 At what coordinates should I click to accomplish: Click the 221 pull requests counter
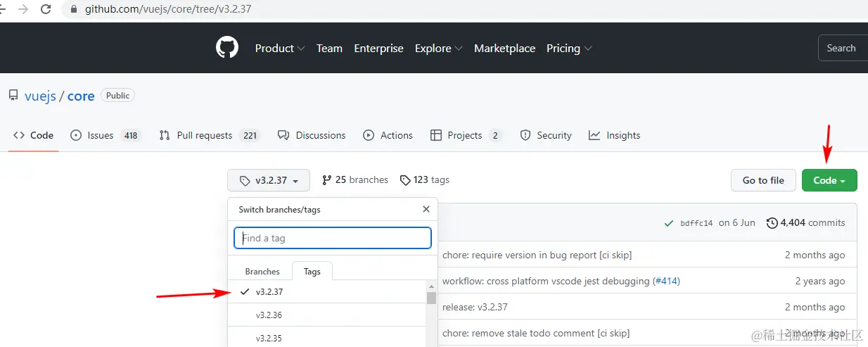pyautogui.click(x=250, y=135)
